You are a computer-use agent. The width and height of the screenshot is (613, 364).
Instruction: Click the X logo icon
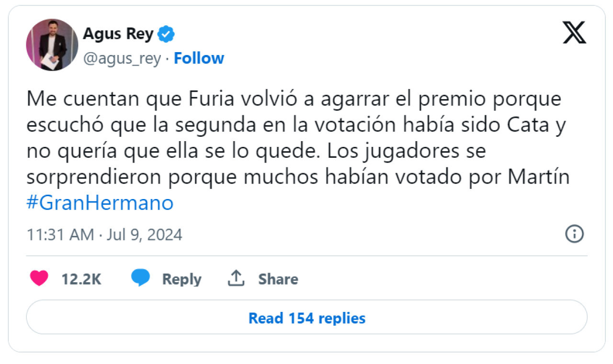pos(574,34)
